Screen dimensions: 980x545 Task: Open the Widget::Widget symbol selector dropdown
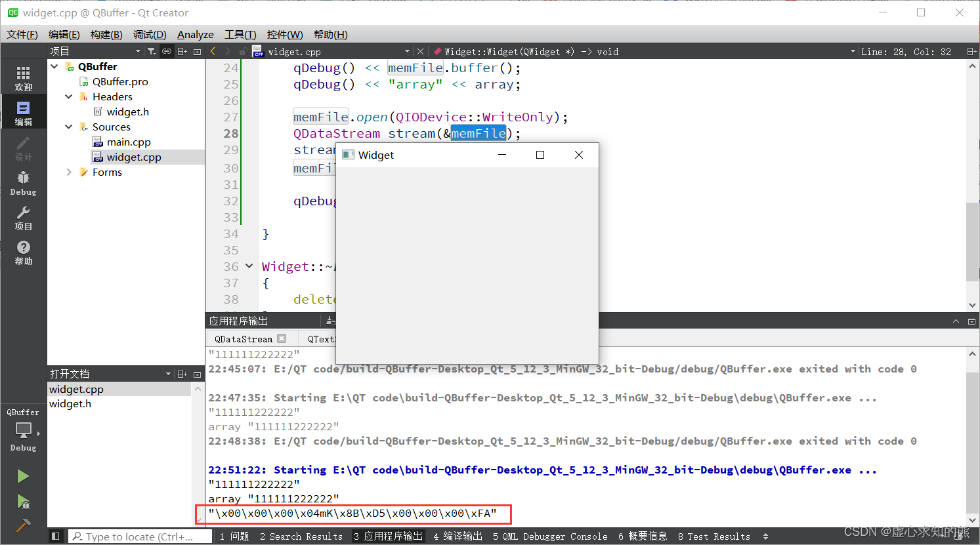point(853,51)
